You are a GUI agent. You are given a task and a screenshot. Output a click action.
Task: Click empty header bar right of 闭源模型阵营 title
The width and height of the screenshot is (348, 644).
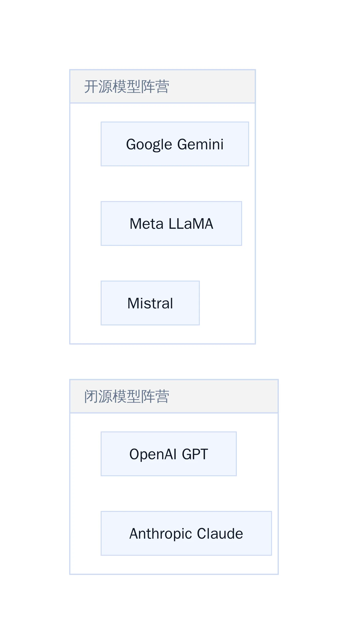[x=224, y=396]
